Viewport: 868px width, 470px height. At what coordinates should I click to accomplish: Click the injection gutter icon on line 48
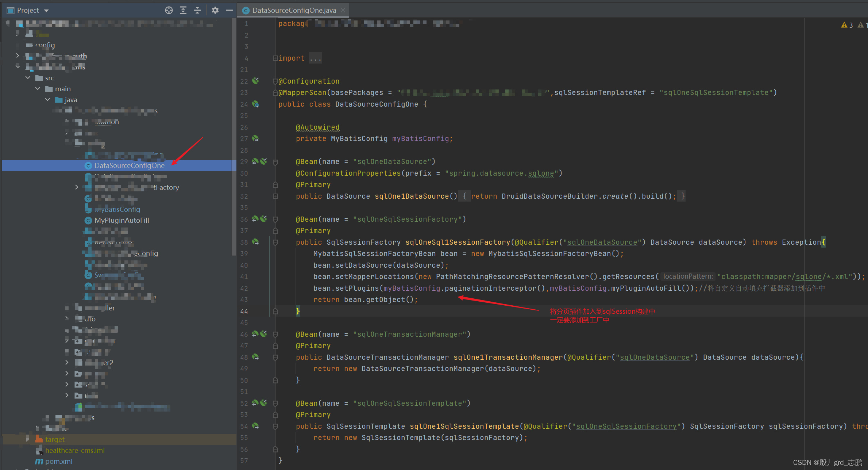point(256,357)
